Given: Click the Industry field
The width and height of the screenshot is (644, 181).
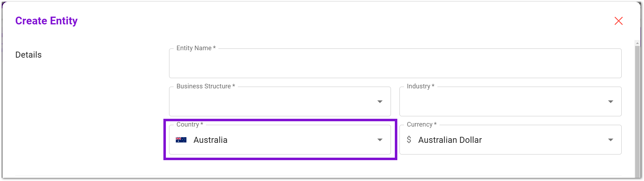Looking at the screenshot, I should [510, 101].
